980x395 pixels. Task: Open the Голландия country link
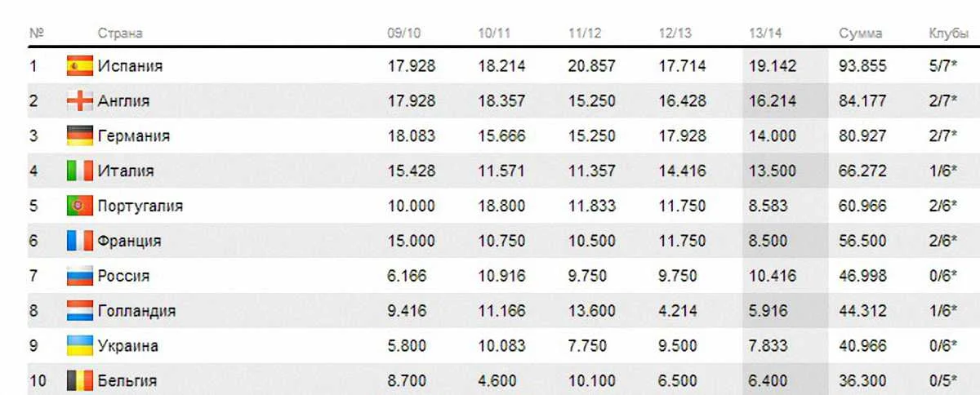136,311
